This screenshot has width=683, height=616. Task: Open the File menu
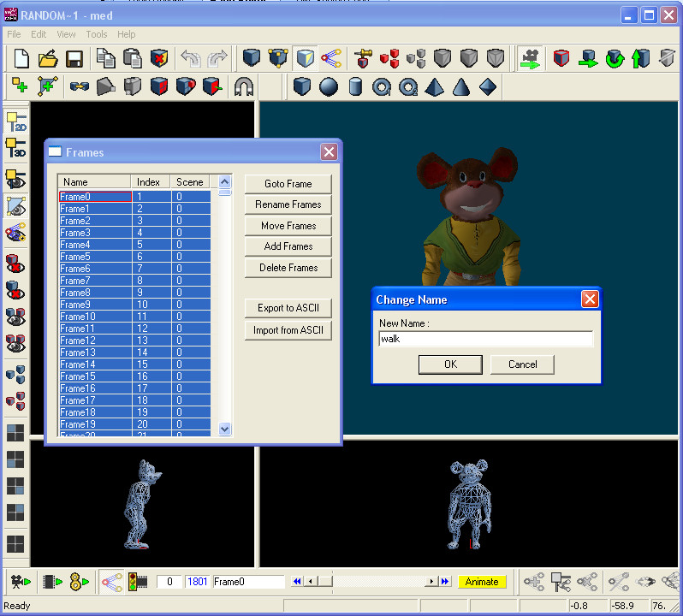coord(14,34)
